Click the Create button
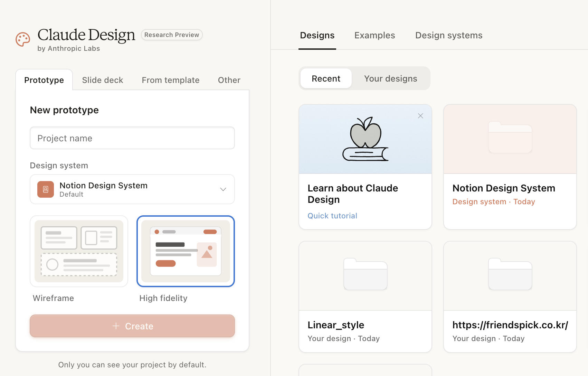 [132, 326]
